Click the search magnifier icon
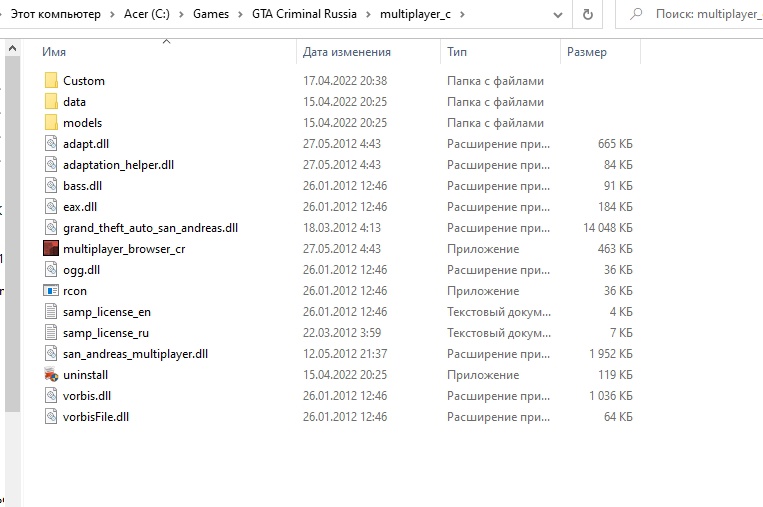Image resolution: width=763 pixels, height=507 pixels. click(636, 15)
